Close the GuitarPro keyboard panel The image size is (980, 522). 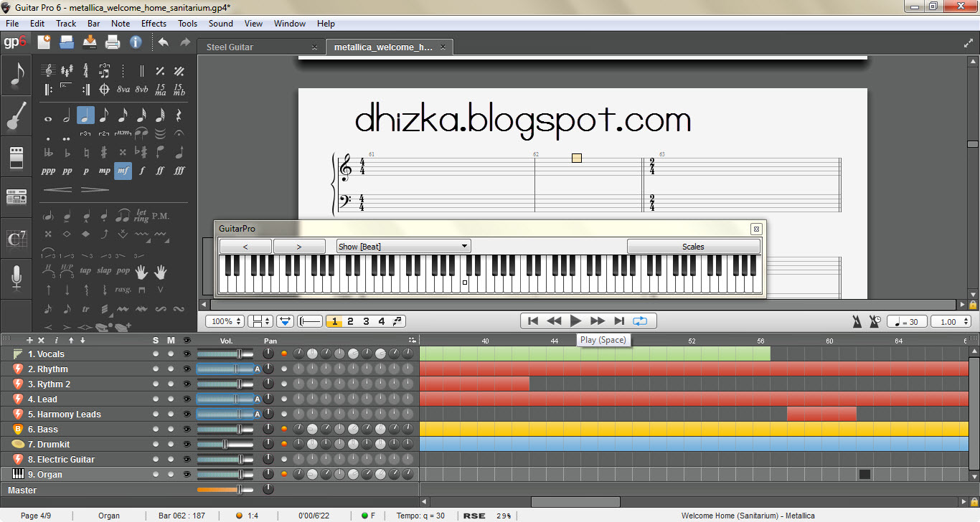tap(756, 229)
